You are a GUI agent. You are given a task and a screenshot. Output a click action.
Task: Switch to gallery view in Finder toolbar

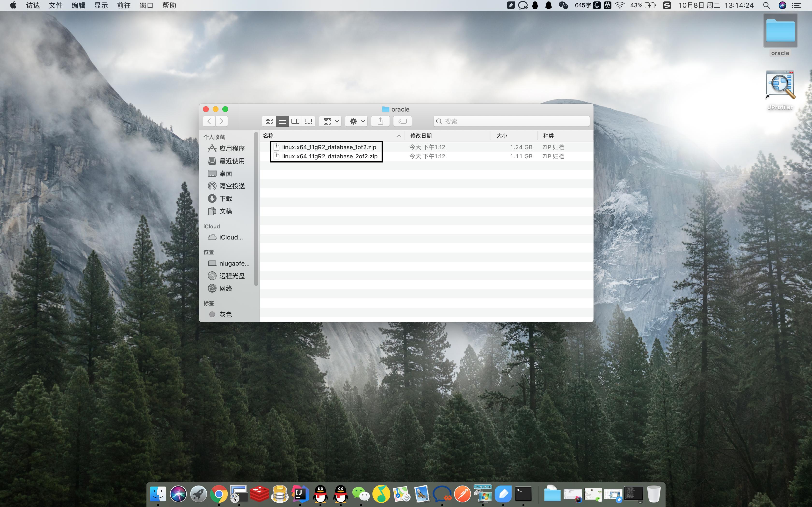point(308,121)
